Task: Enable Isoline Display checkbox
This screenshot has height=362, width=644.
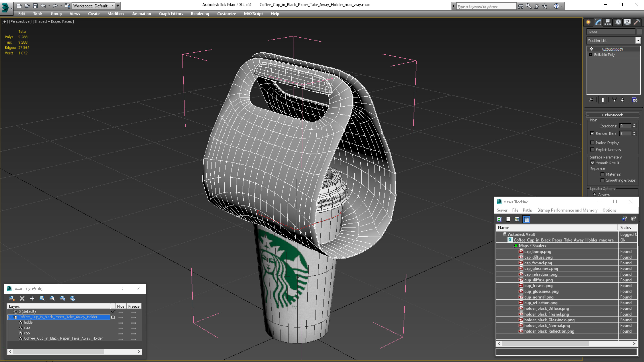Action: click(x=592, y=143)
